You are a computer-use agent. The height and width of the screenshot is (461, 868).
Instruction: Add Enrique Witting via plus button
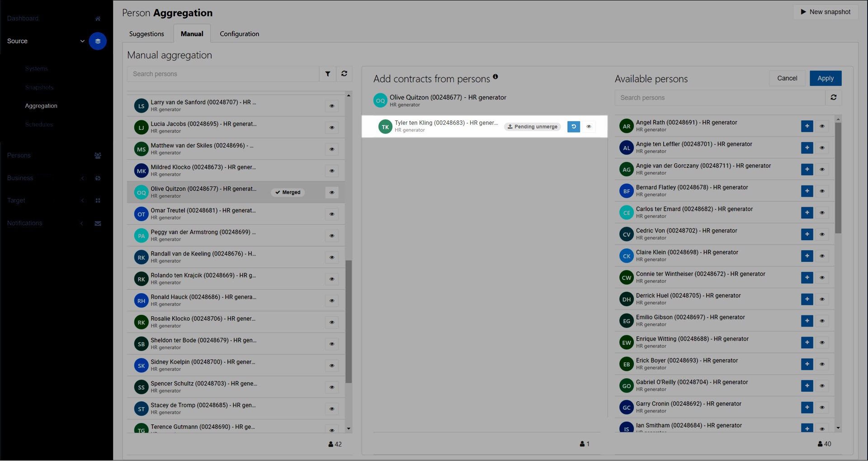807,342
